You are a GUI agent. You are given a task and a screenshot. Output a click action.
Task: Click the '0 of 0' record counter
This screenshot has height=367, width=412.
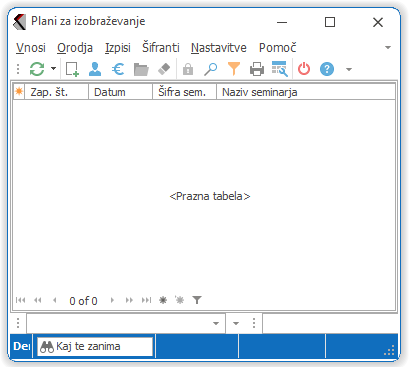[x=83, y=301]
